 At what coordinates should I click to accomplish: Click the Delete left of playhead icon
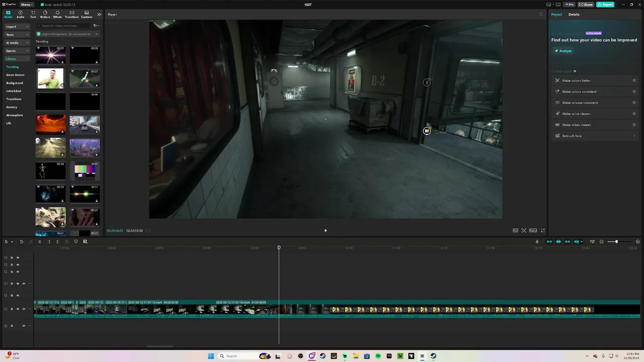pyautogui.click(x=49, y=242)
